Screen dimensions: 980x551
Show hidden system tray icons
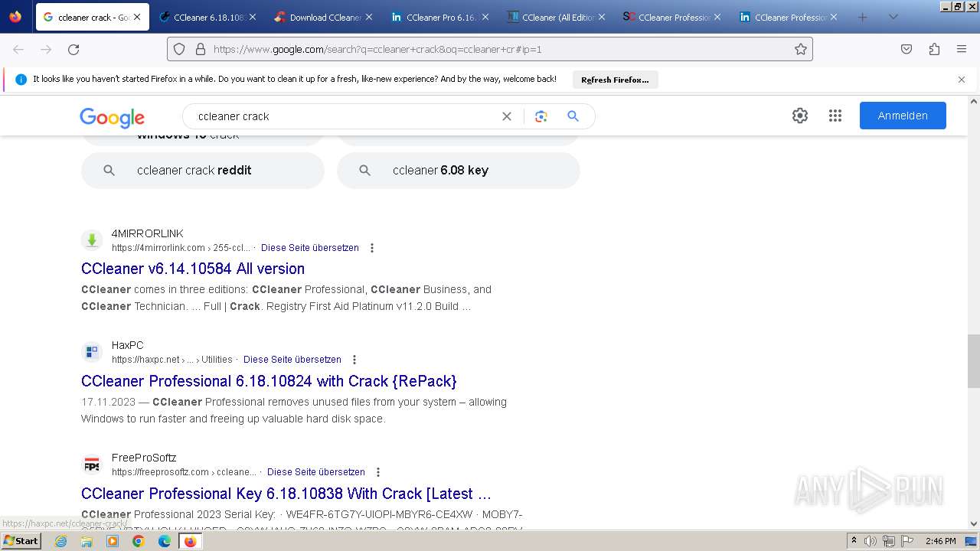[x=854, y=541]
